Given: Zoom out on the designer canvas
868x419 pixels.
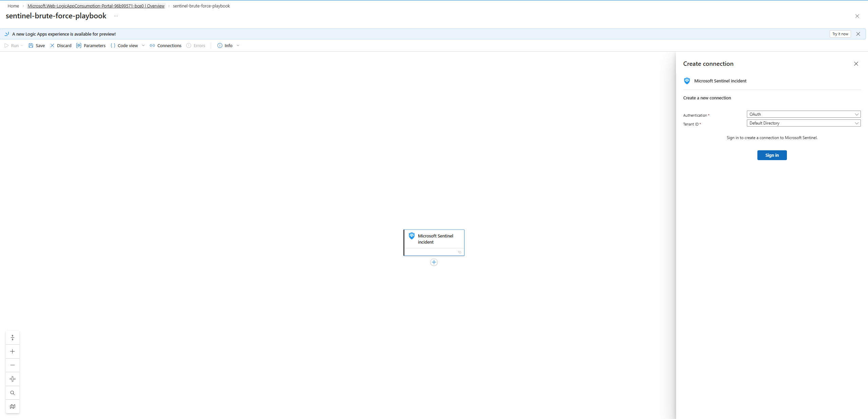Looking at the screenshot, I should [13, 365].
